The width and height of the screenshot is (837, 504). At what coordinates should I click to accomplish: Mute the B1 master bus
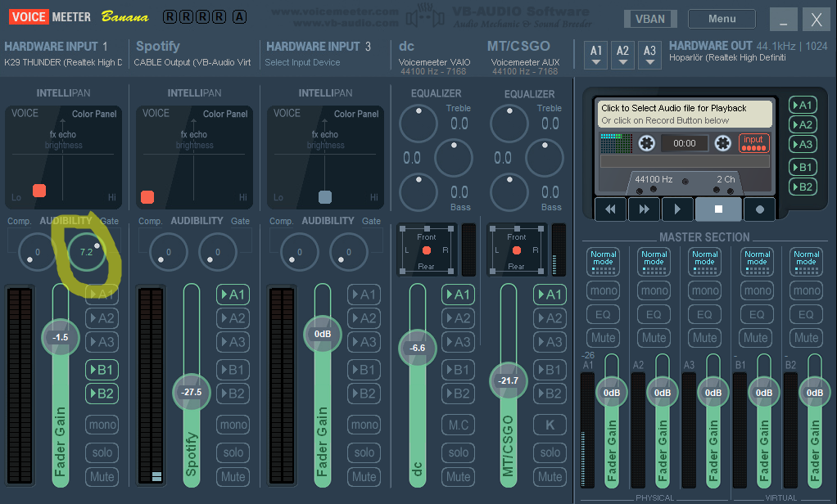756,338
